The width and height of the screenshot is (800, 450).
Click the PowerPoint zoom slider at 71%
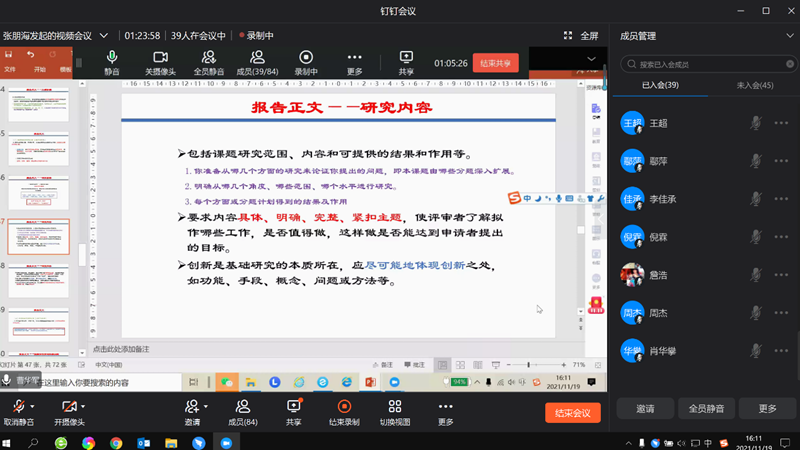click(x=530, y=365)
